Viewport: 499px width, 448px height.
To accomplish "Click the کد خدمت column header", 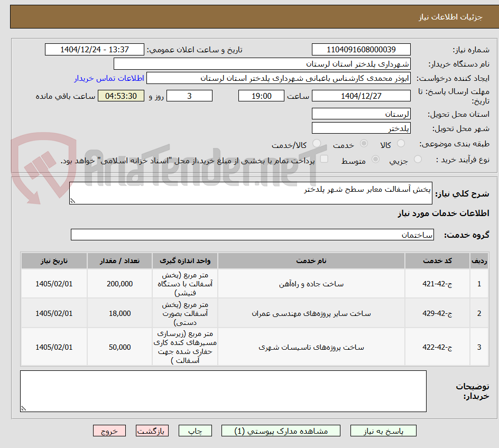I will pos(437,261).
